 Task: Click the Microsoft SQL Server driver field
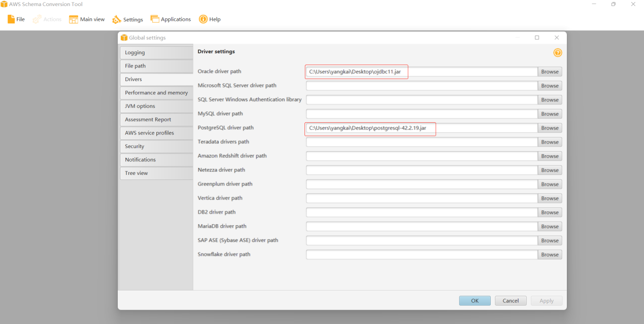pos(422,86)
